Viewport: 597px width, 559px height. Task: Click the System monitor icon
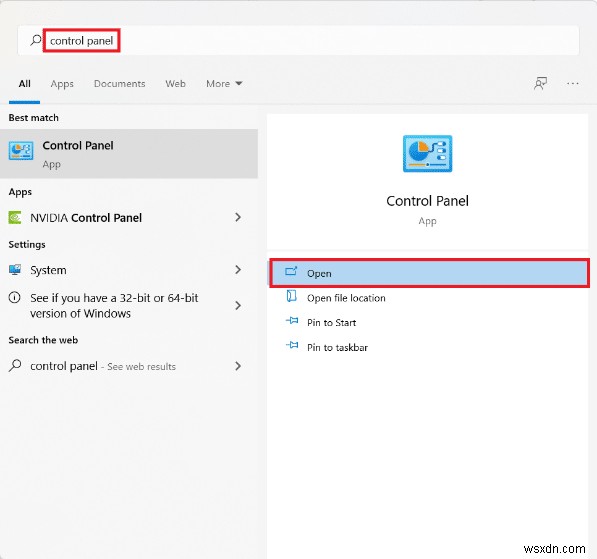[15, 270]
